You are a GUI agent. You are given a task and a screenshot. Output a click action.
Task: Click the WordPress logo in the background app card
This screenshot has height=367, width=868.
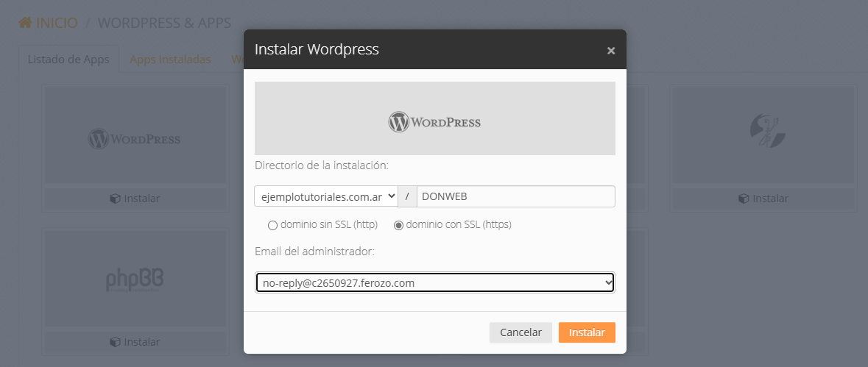click(x=134, y=138)
